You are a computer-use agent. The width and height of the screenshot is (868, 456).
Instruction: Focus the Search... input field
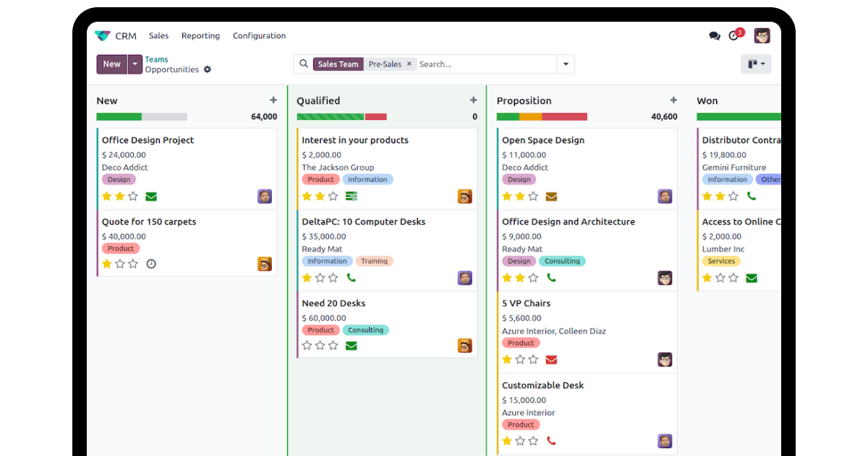486,64
